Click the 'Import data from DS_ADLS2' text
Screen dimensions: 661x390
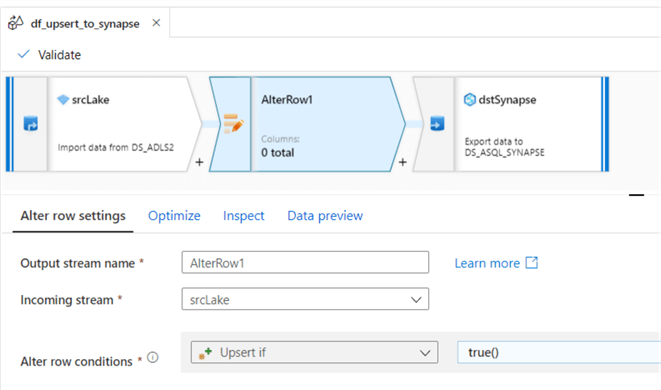116,148
